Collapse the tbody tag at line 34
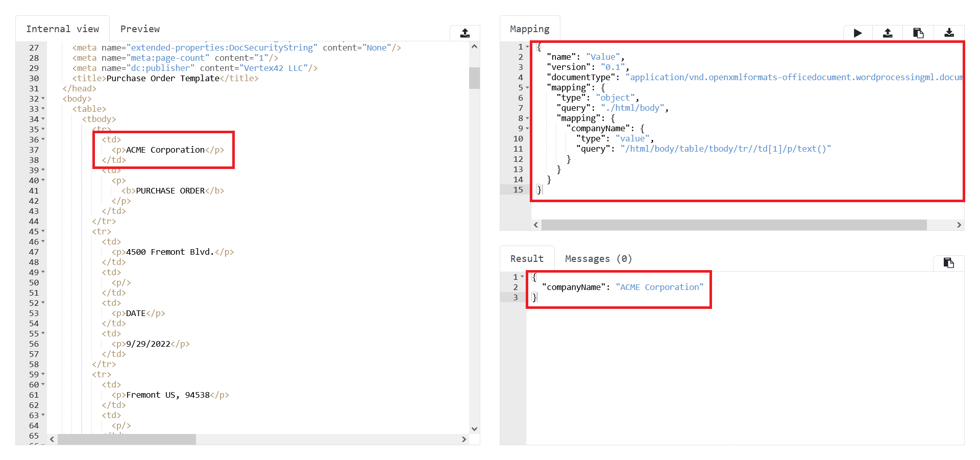Viewport: 980px width, 460px height. (x=43, y=119)
